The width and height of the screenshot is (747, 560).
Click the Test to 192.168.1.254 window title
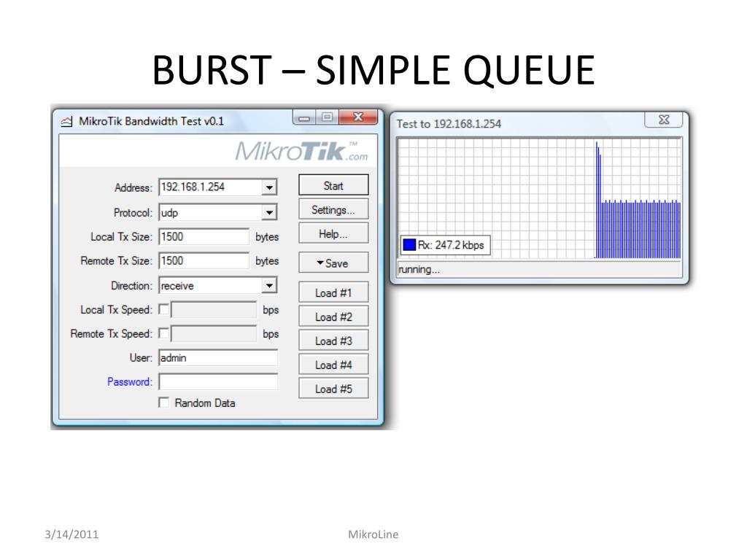point(449,124)
